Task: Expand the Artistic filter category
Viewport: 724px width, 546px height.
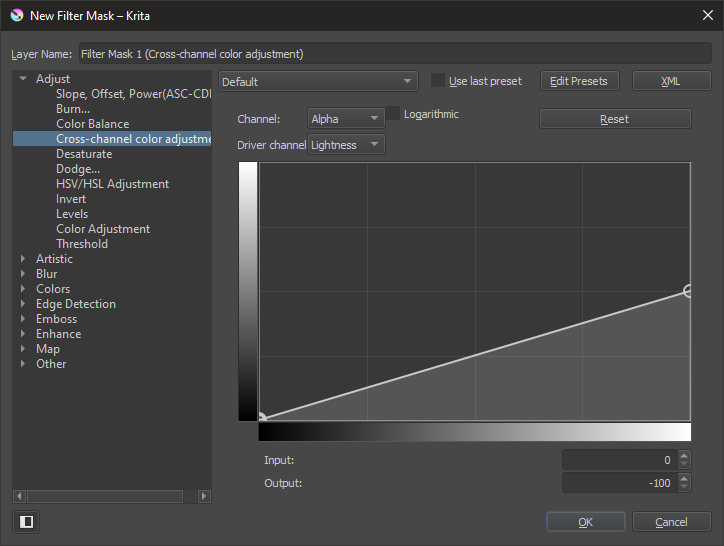Action: click(x=23, y=259)
